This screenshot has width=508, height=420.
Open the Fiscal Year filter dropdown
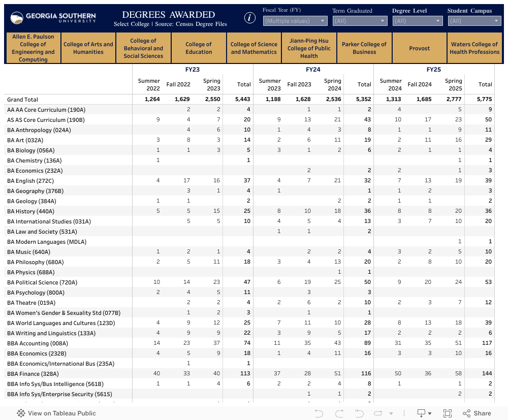[295, 21]
